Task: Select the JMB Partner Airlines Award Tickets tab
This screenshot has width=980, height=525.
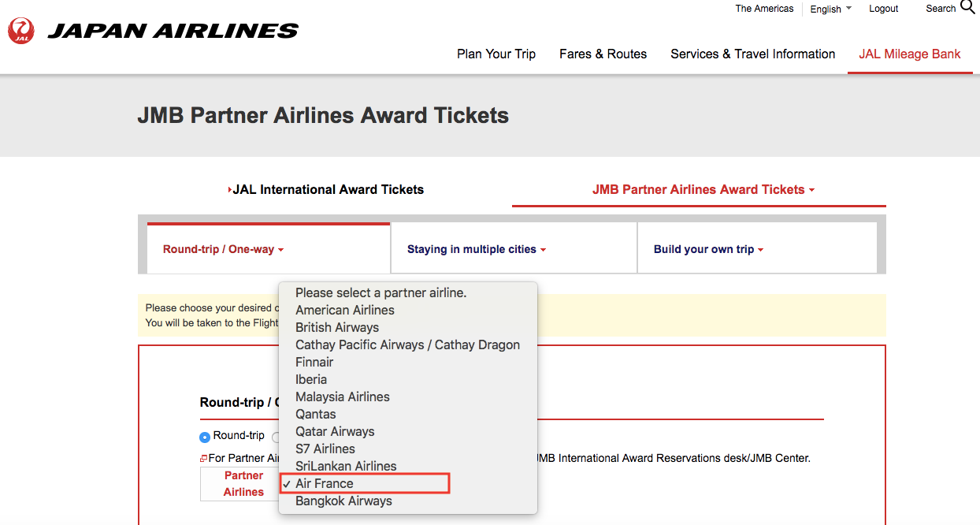Action: point(703,189)
